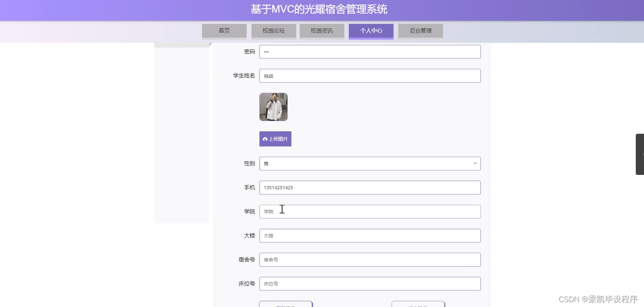Click the 密码 password input field
This screenshot has width=644, height=307.
pyautogui.click(x=369, y=51)
